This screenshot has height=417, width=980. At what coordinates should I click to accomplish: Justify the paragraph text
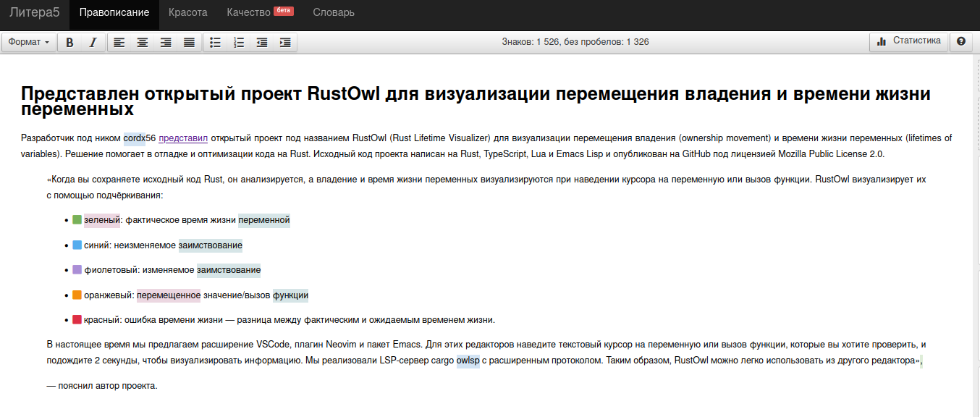pos(188,42)
